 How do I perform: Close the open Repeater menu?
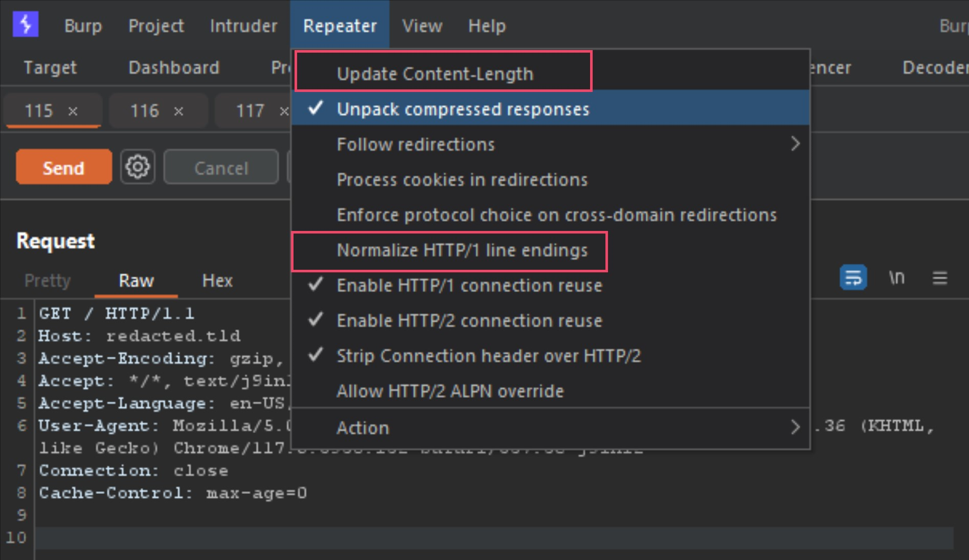pyautogui.click(x=340, y=26)
